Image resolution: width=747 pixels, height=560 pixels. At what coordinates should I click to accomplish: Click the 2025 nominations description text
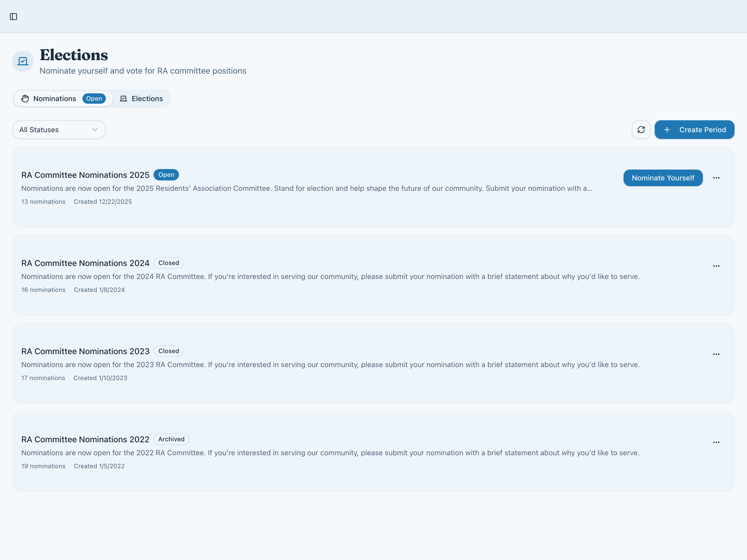[307, 188]
